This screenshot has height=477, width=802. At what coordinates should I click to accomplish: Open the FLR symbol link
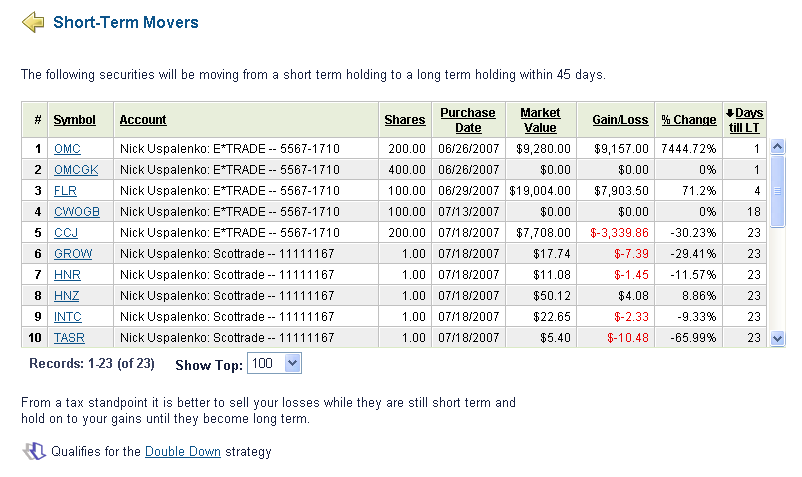click(65, 191)
